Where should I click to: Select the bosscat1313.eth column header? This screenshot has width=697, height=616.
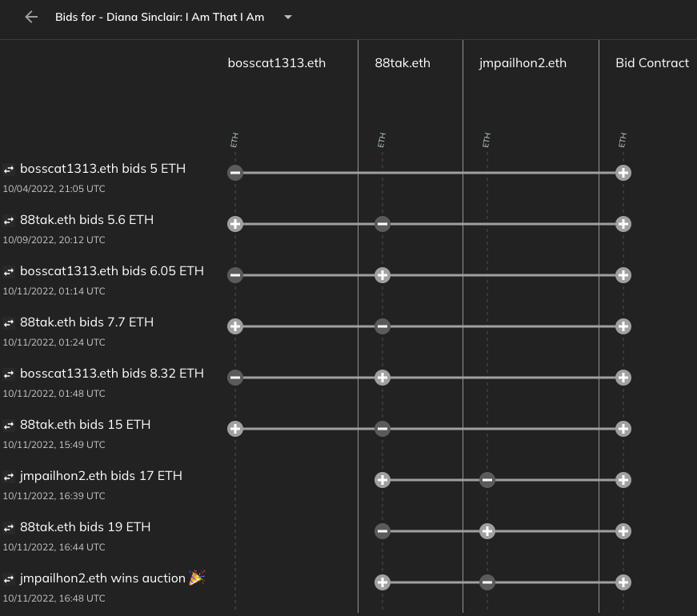[x=276, y=62]
